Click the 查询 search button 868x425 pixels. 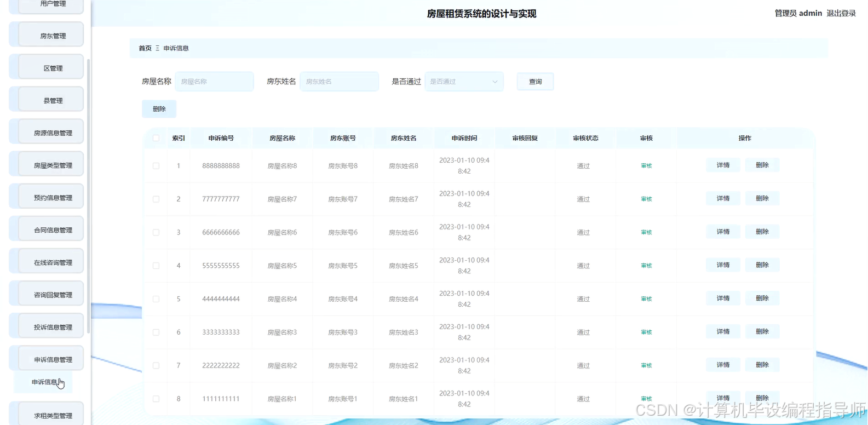point(535,82)
